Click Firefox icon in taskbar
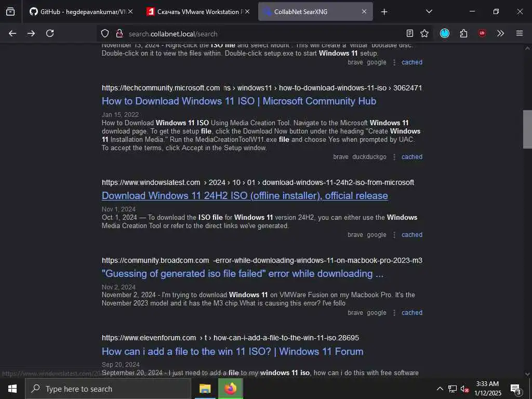 (x=230, y=389)
